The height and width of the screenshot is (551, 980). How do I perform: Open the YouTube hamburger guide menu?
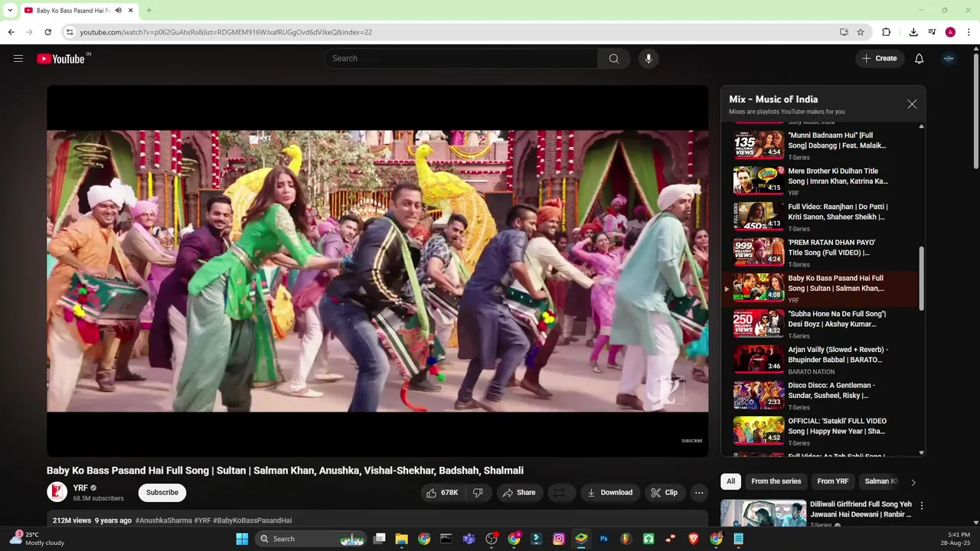(18, 58)
